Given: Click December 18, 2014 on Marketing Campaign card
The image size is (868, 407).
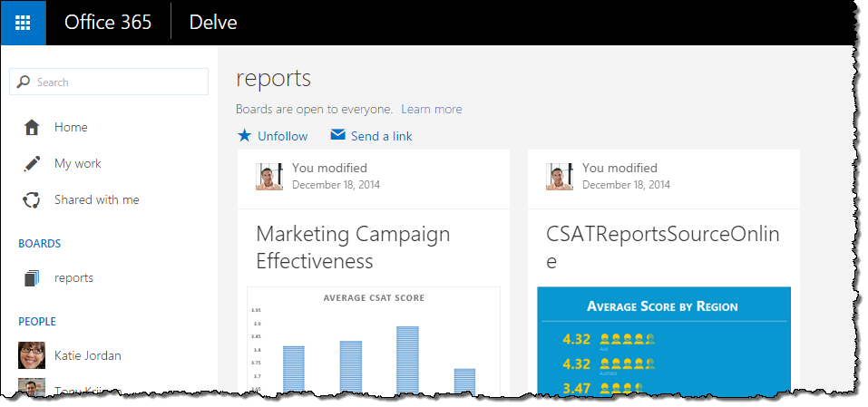Looking at the screenshot, I should (336, 185).
